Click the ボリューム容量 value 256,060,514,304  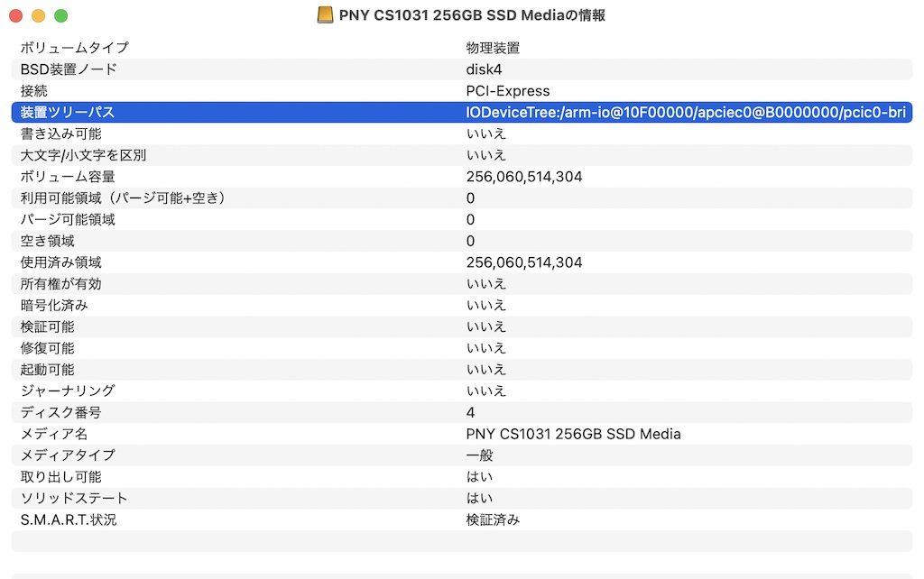524,177
